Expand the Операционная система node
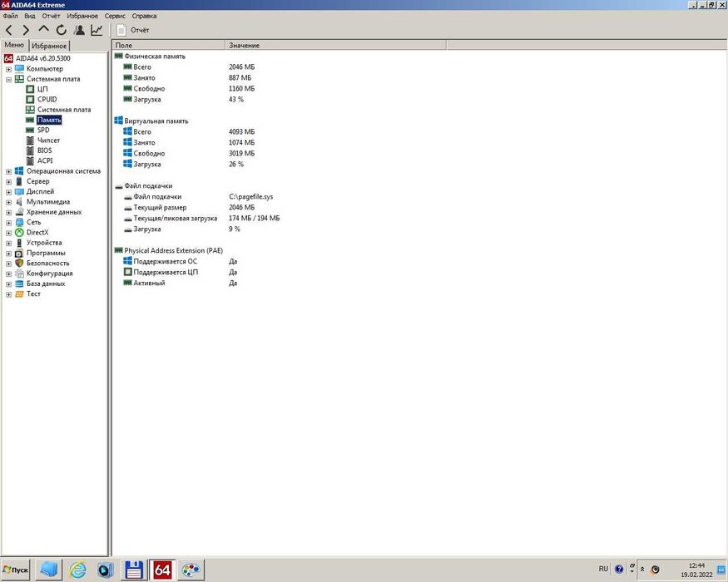 pos(8,172)
